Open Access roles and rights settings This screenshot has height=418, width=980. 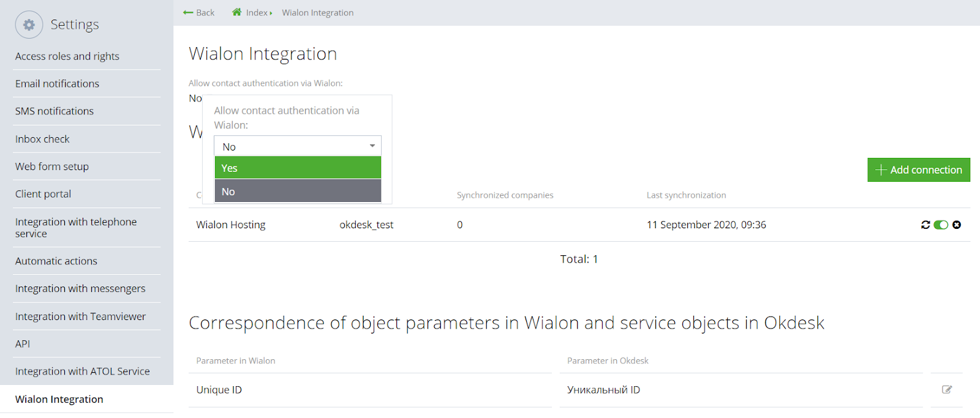[67, 56]
